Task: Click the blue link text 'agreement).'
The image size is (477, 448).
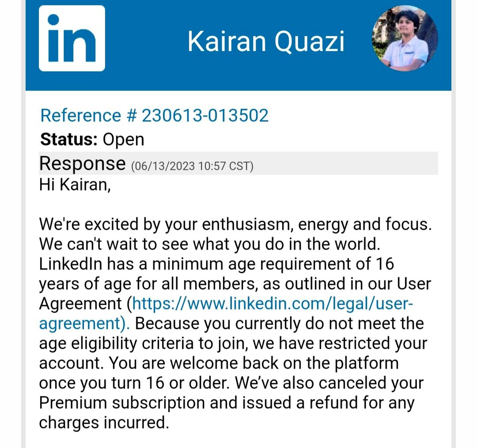Action: [x=84, y=324]
